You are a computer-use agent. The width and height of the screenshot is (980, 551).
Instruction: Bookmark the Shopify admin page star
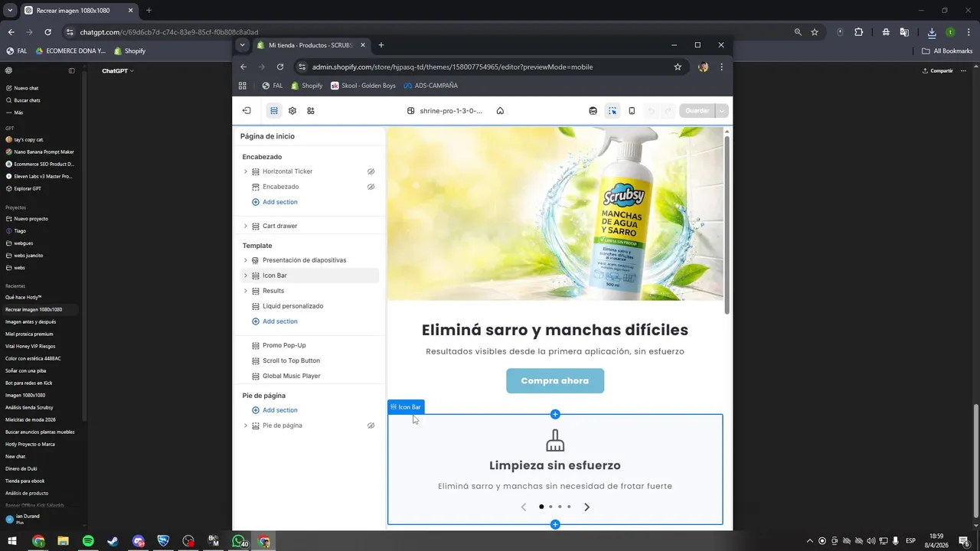[678, 67]
